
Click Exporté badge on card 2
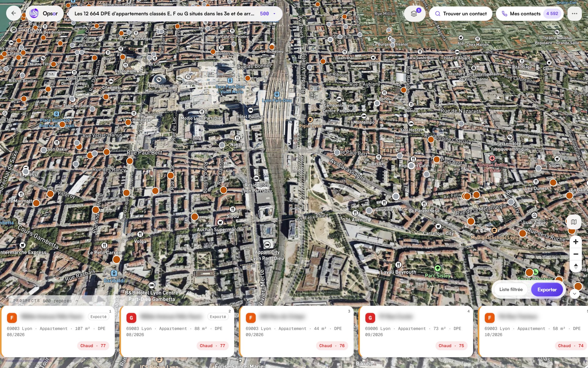[x=218, y=317]
